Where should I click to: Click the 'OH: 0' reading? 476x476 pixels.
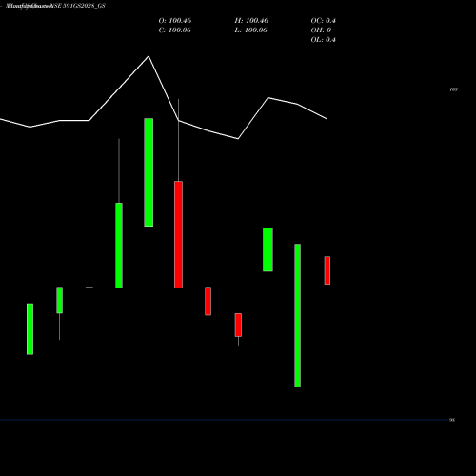click(321, 30)
